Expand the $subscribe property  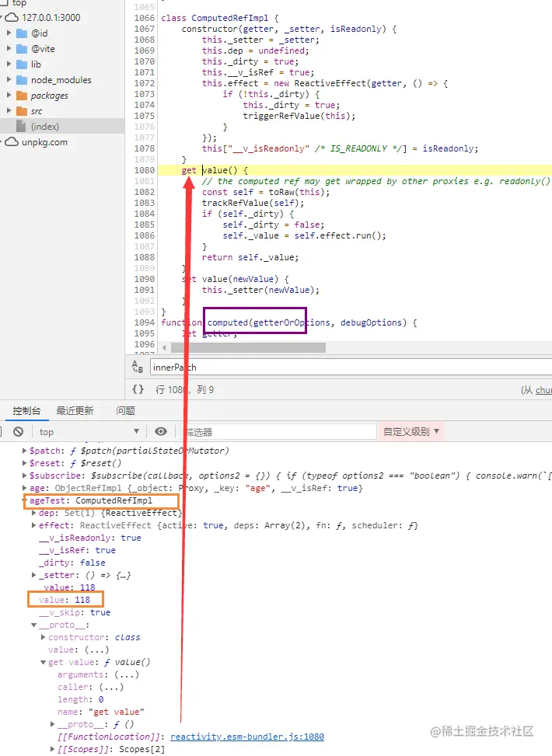(25, 476)
